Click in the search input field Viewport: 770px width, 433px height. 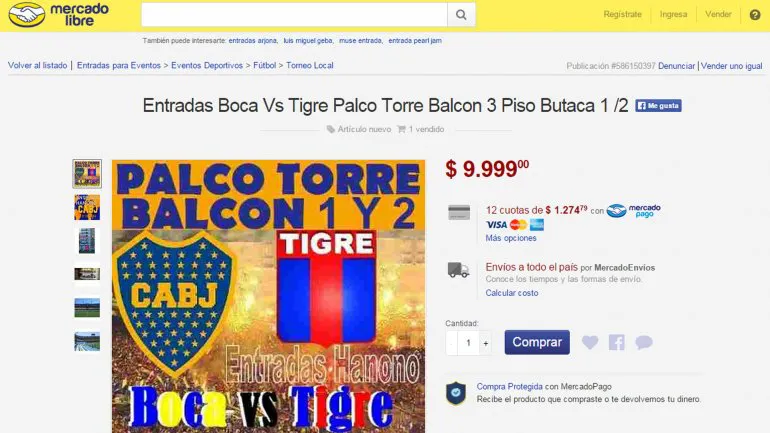point(294,15)
